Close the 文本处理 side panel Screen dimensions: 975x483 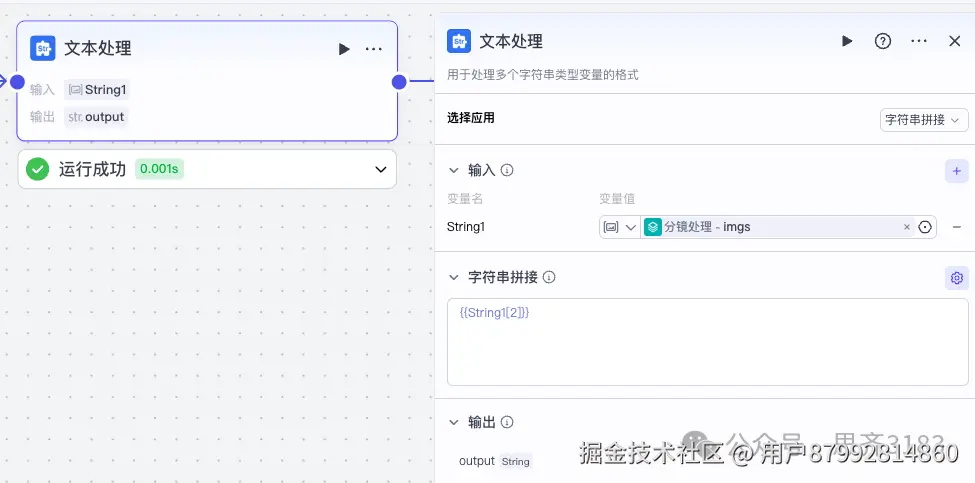(x=955, y=41)
